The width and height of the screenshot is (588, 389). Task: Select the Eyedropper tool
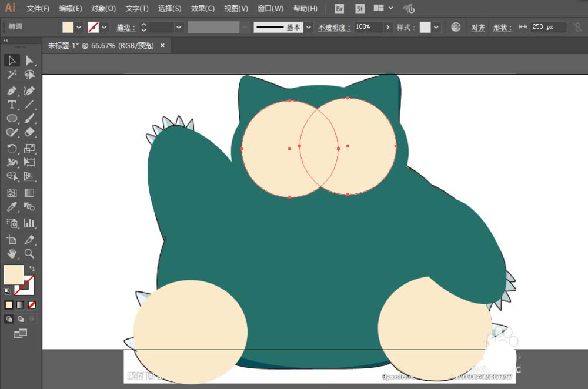point(12,206)
